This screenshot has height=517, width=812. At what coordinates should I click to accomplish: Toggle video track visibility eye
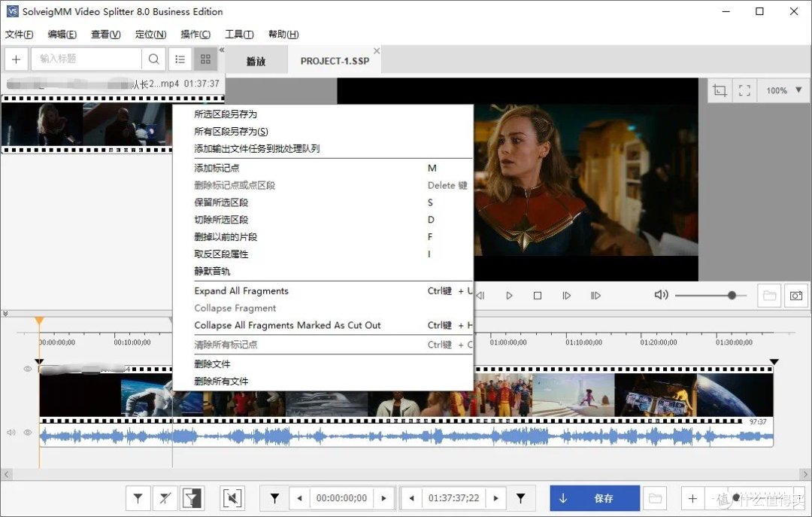pyautogui.click(x=28, y=369)
